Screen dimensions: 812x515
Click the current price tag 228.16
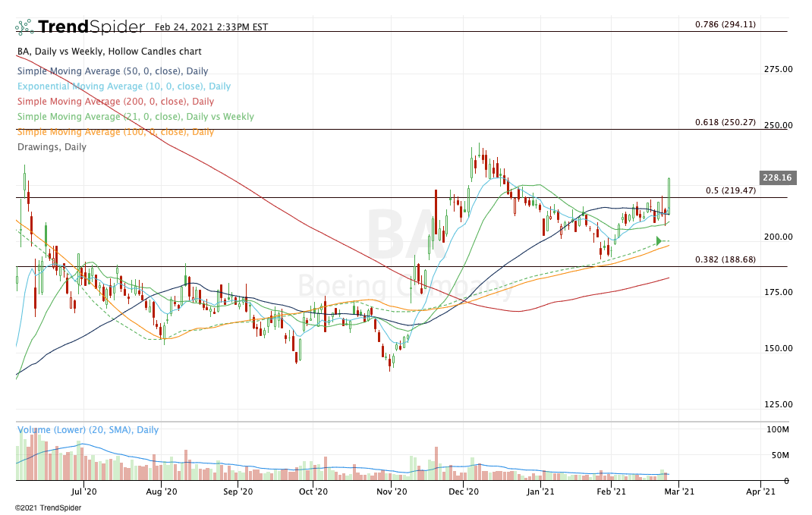777,177
